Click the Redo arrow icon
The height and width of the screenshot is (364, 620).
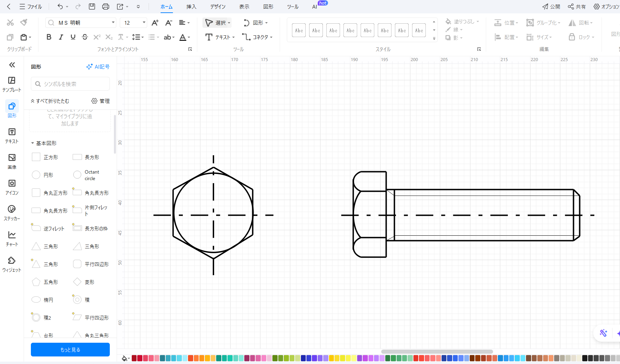tap(78, 7)
